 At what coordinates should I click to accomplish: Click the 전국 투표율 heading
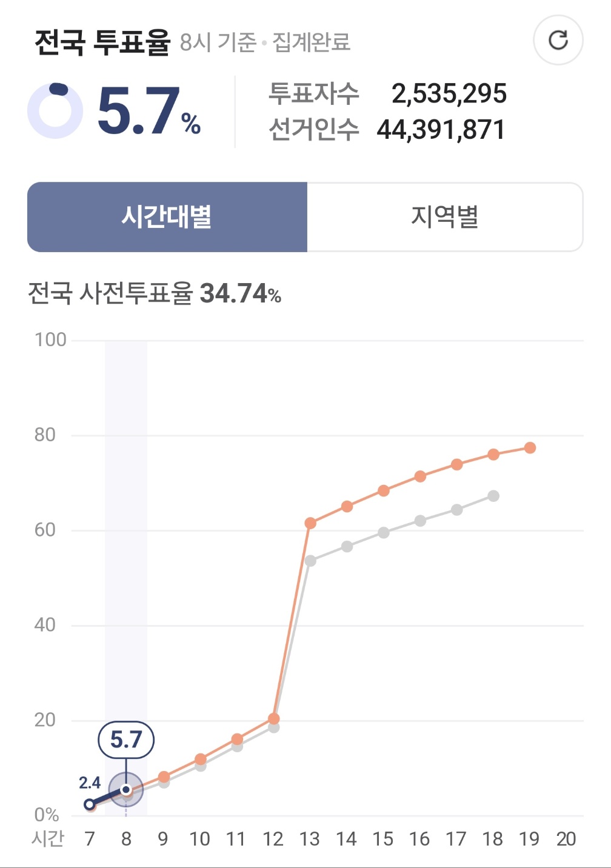(102, 42)
